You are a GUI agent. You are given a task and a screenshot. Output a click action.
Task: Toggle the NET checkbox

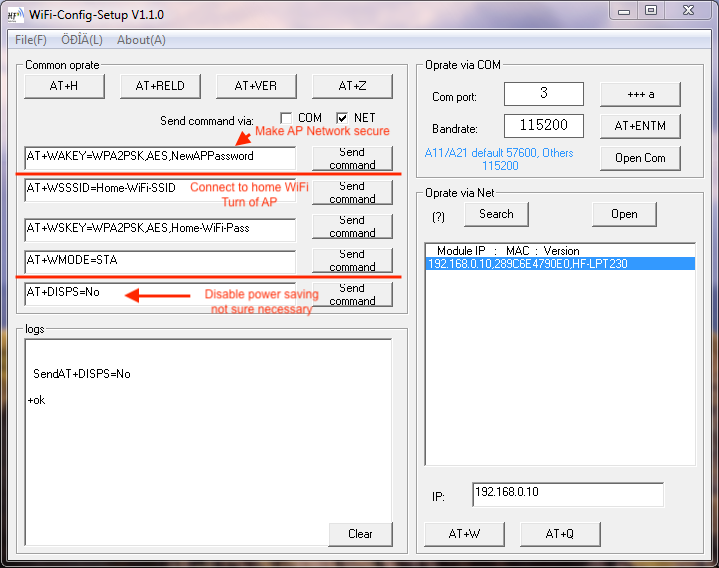pos(342,118)
